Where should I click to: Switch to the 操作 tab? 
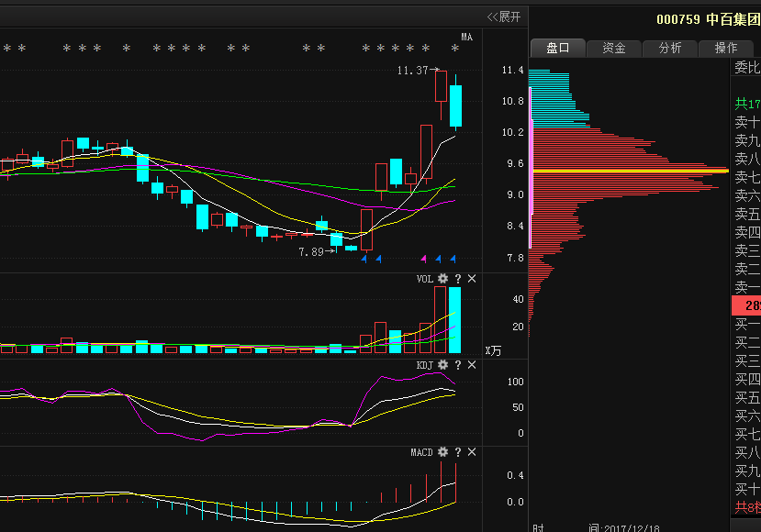[726, 48]
